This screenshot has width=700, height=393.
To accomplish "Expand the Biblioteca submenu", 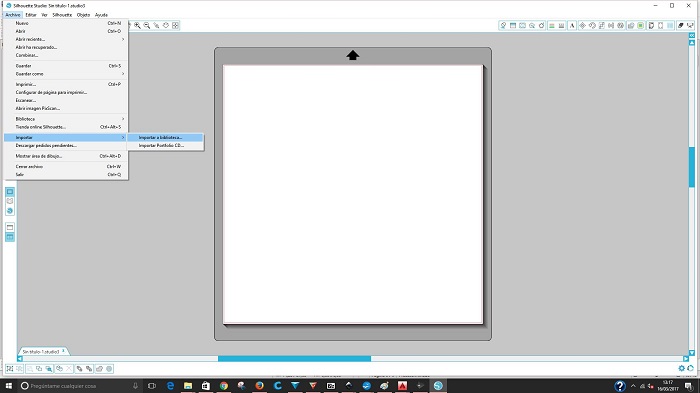I will coord(66,119).
